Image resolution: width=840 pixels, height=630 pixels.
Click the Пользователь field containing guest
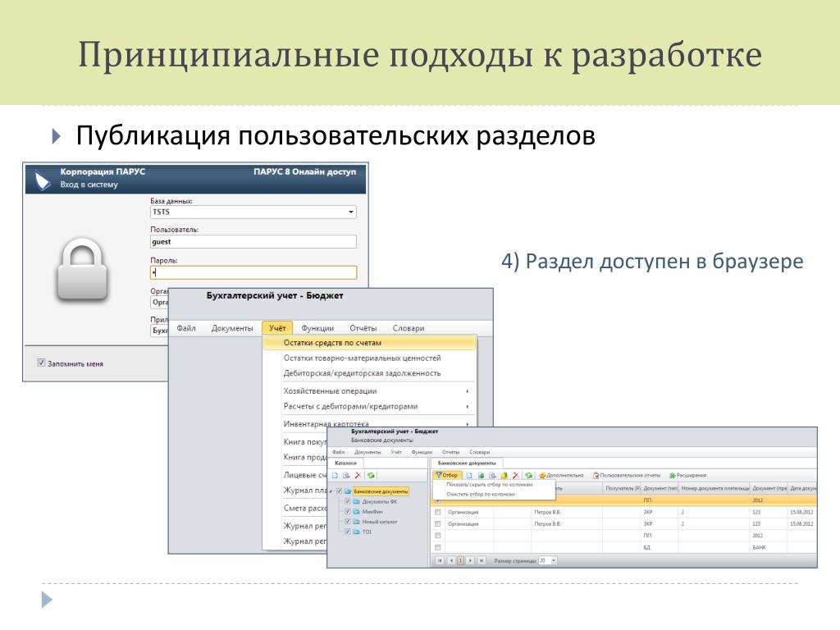point(253,242)
